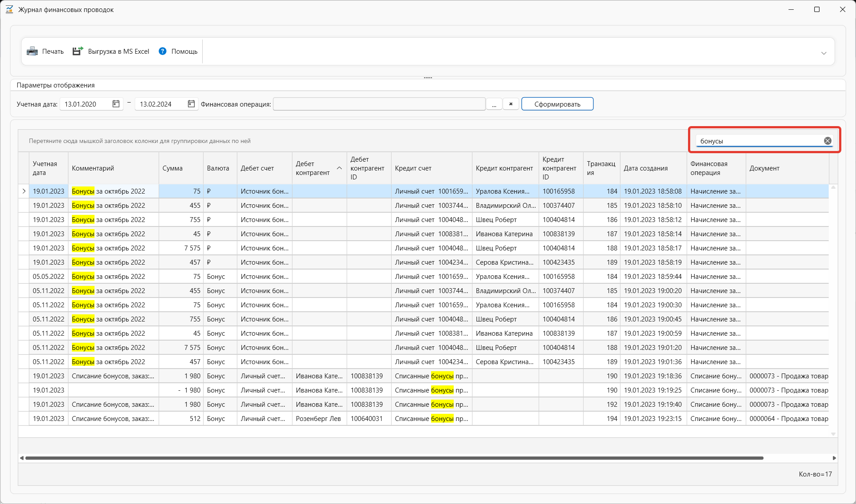Click the Выгрузка в MS Excel export icon
This screenshot has width=856, height=504.
[78, 51]
